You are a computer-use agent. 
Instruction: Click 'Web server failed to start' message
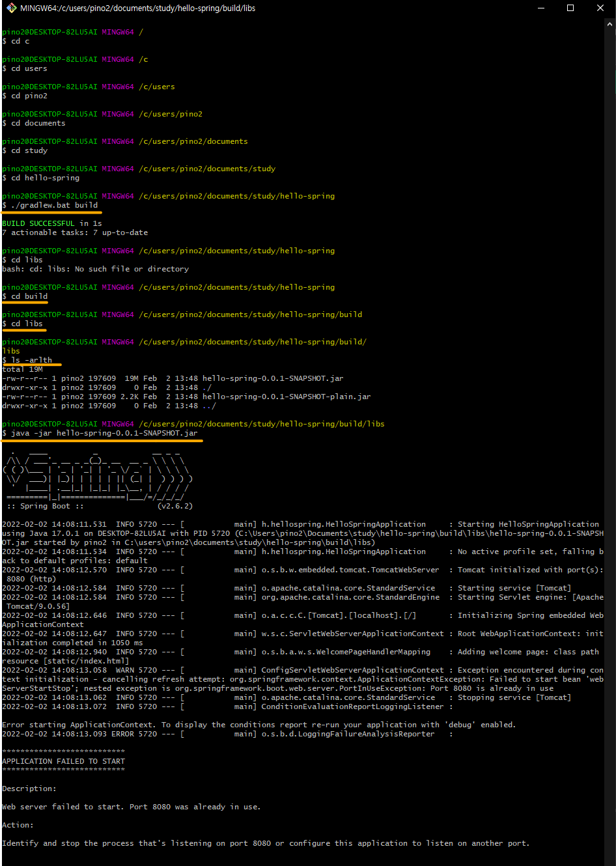pos(131,807)
